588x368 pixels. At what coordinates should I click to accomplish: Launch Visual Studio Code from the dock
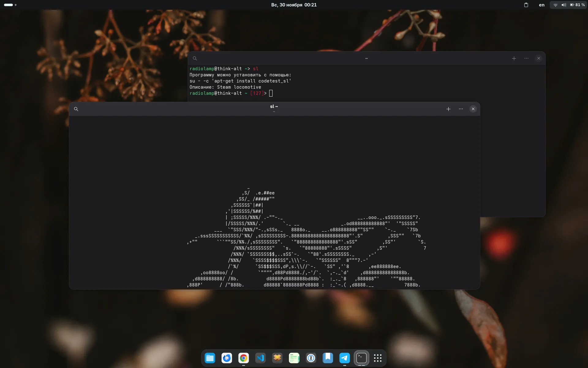[x=260, y=358]
